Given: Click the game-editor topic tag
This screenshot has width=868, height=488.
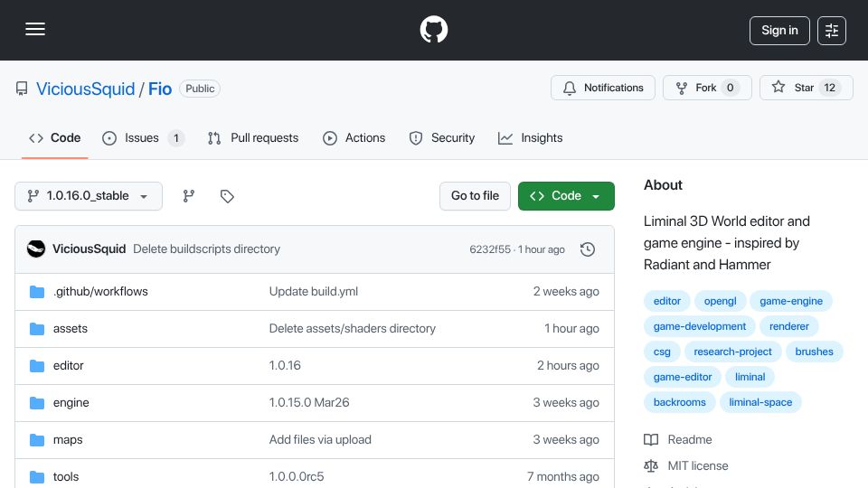Looking at the screenshot, I should (683, 378).
